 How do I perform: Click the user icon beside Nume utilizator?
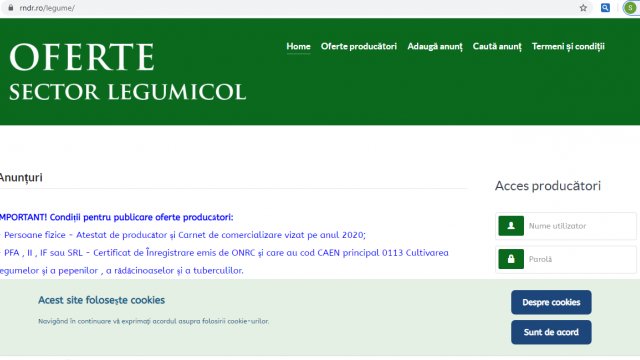(511, 226)
